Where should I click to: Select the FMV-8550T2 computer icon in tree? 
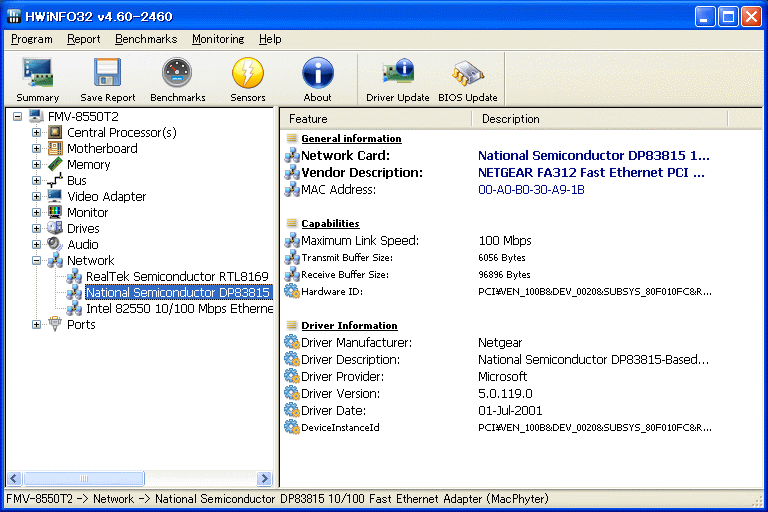36,116
